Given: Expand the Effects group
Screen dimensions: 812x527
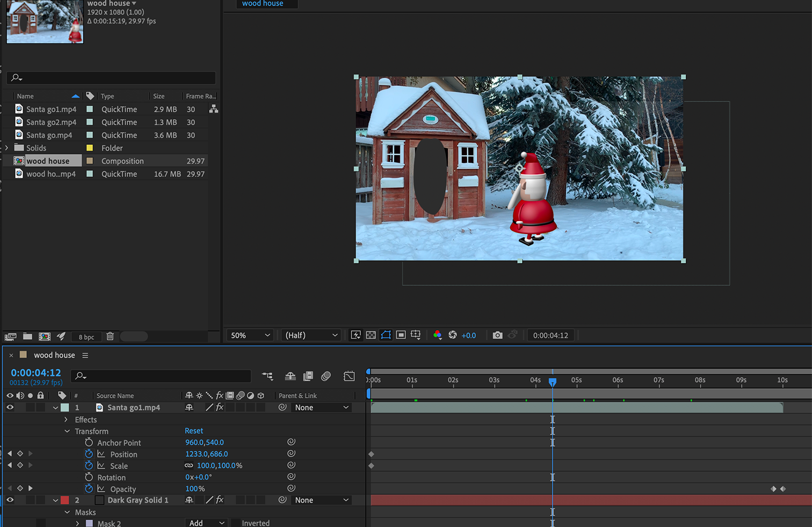Looking at the screenshot, I should pos(67,420).
